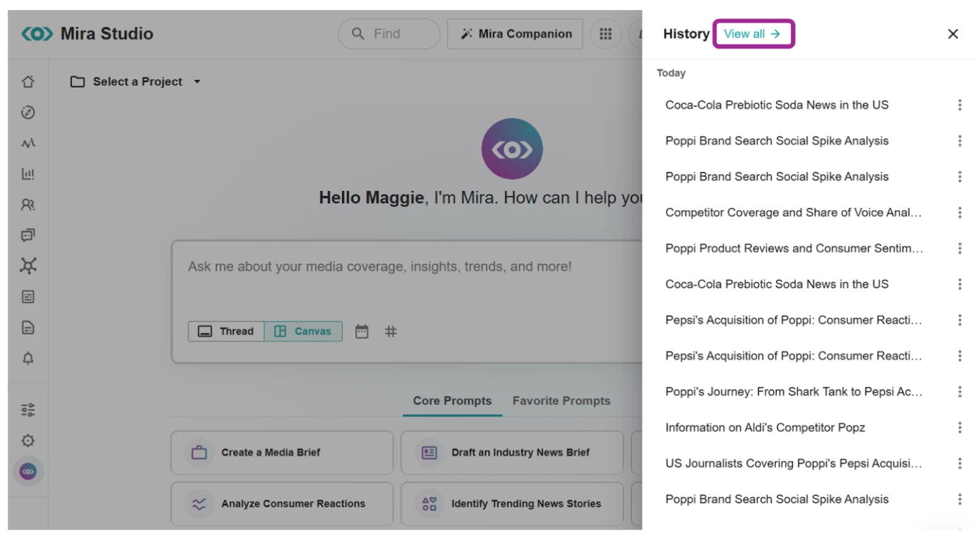Open the compass Explore icon in sidebar
This screenshot has width=980, height=540.
28,113
